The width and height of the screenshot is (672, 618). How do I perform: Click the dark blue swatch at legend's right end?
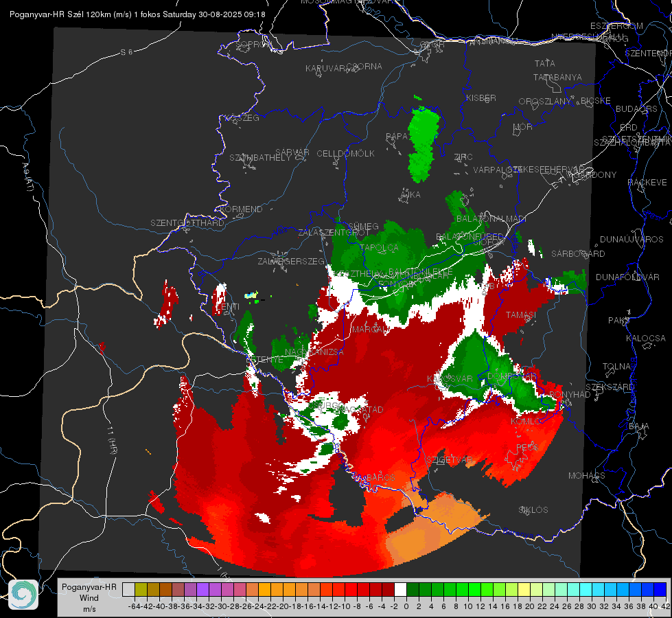pos(660,589)
